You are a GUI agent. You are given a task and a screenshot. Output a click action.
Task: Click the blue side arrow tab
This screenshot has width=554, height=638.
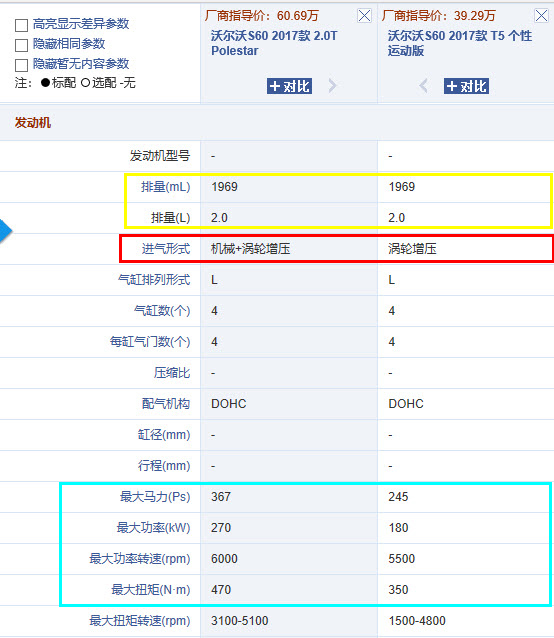(6, 231)
